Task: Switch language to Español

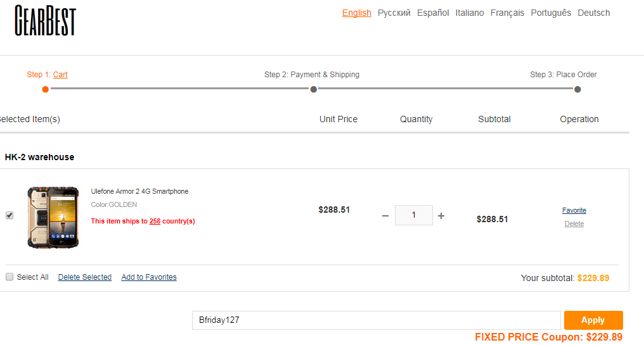Action: [433, 13]
